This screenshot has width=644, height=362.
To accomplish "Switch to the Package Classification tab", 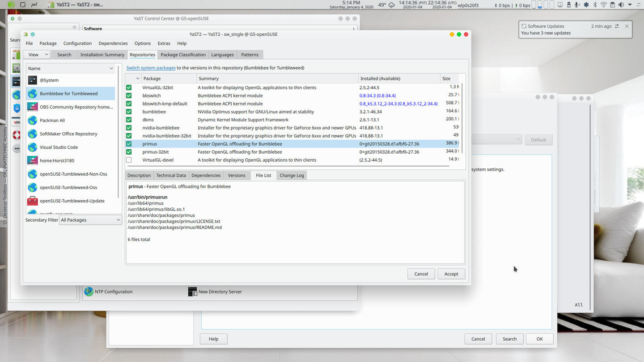I will coord(183,55).
